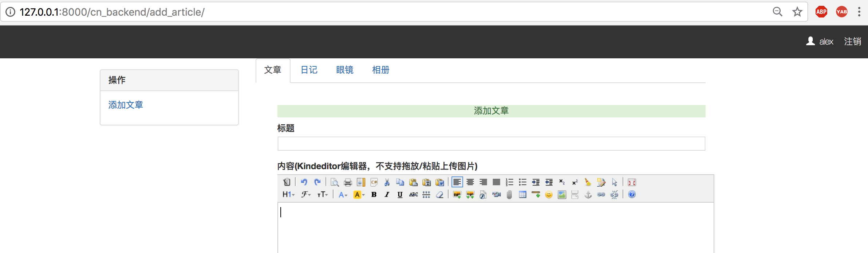Open the text color picker dropdown
This screenshot has width=868, height=253.
point(343,194)
